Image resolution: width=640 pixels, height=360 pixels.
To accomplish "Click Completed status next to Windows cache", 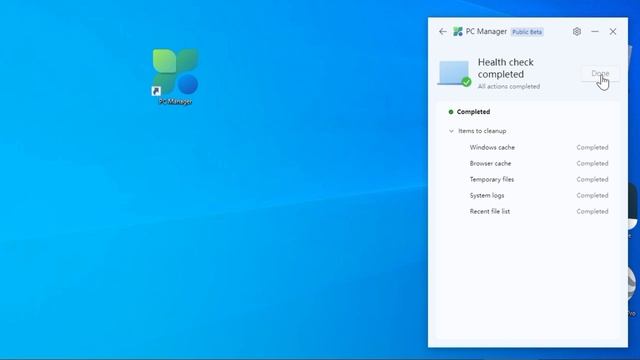I will [x=592, y=147].
